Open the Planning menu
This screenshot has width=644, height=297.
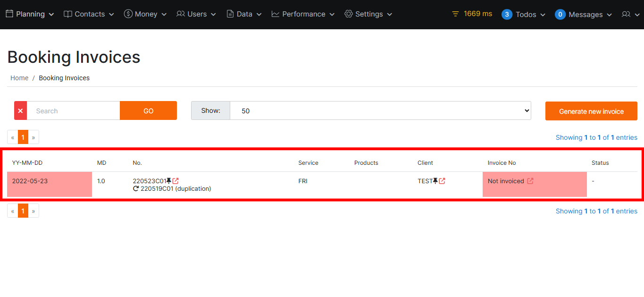tap(30, 14)
